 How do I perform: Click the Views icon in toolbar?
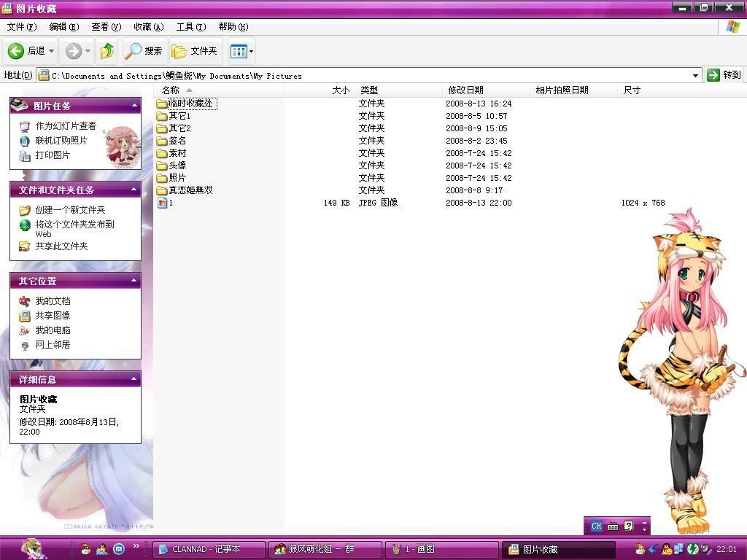pyautogui.click(x=239, y=51)
